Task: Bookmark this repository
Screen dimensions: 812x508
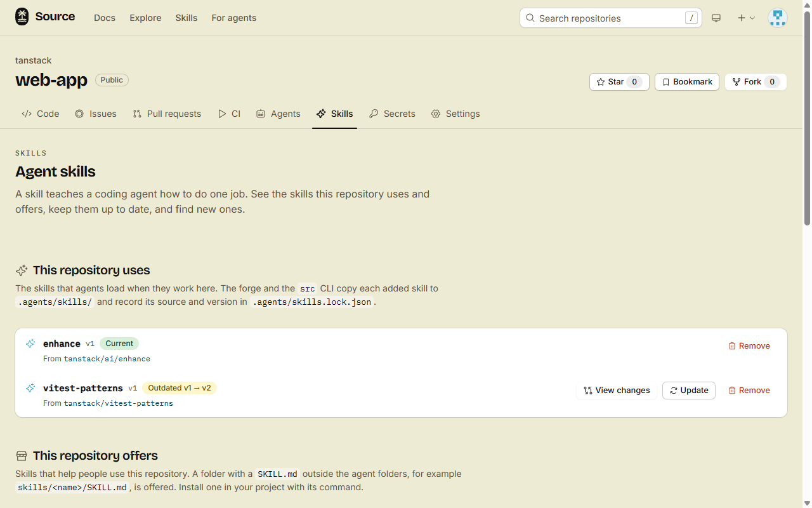Action: pos(687,82)
